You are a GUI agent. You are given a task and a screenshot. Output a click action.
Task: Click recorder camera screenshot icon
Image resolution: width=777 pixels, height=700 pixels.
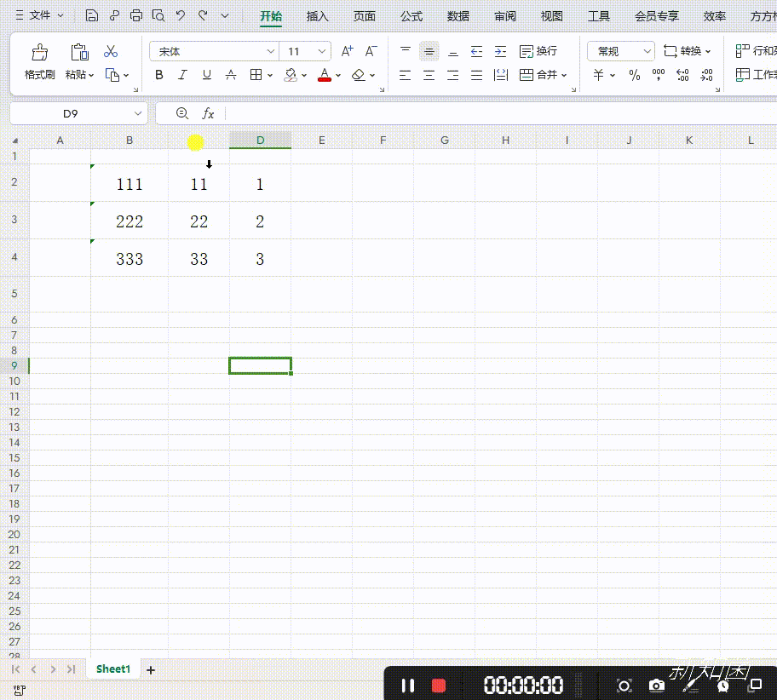(657, 686)
